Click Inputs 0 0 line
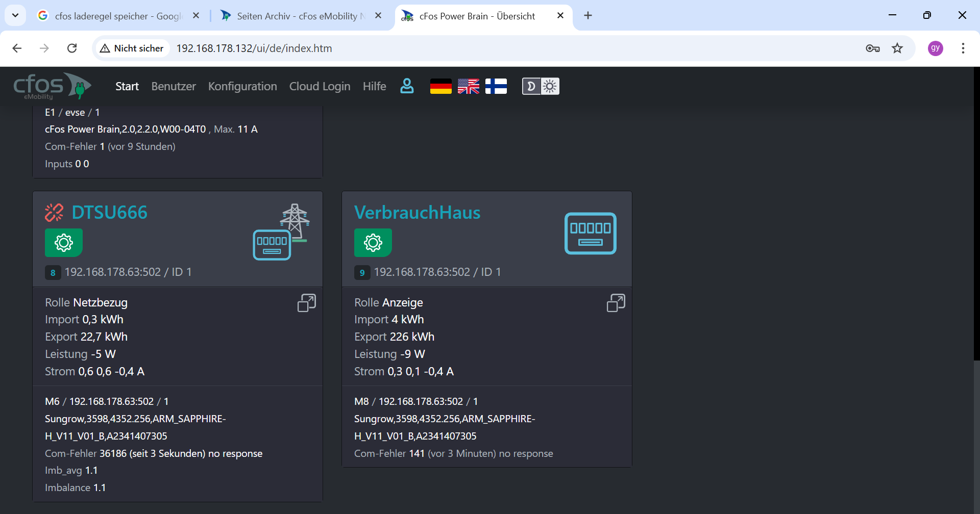The width and height of the screenshot is (980, 514). pyautogui.click(x=67, y=164)
